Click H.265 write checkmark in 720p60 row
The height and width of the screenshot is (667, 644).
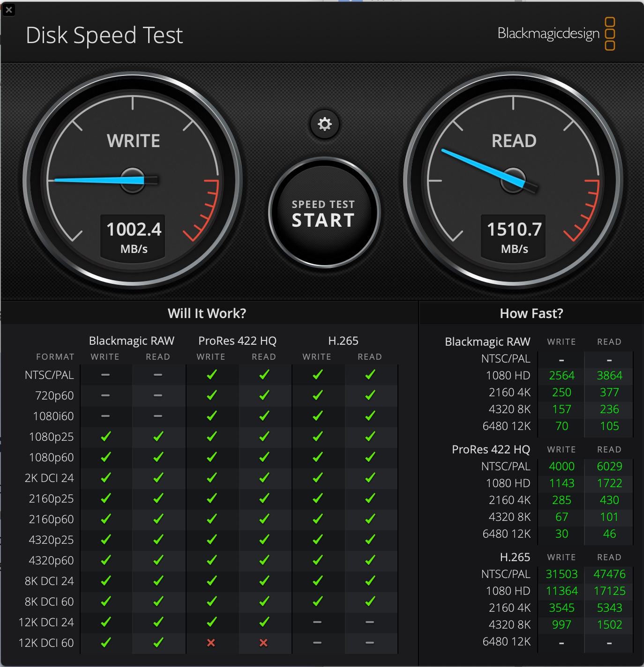[318, 395]
